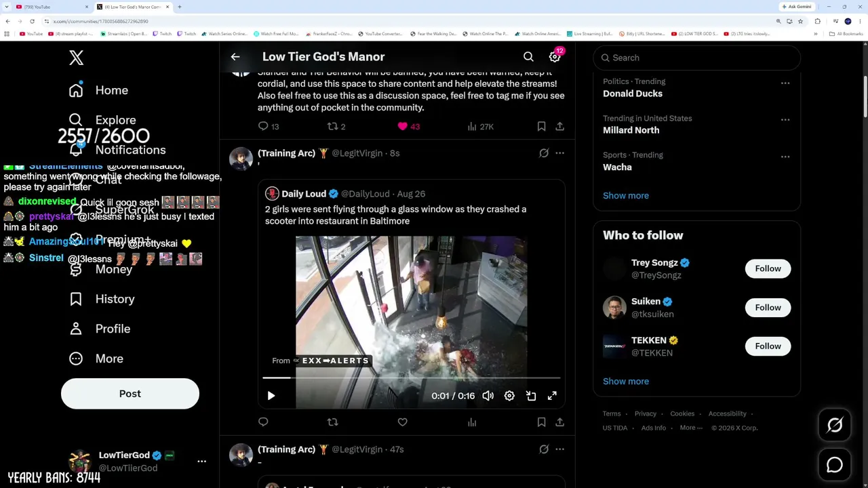The image size is (868, 488).
Task: Click the X search input field
Action: coord(697,58)
